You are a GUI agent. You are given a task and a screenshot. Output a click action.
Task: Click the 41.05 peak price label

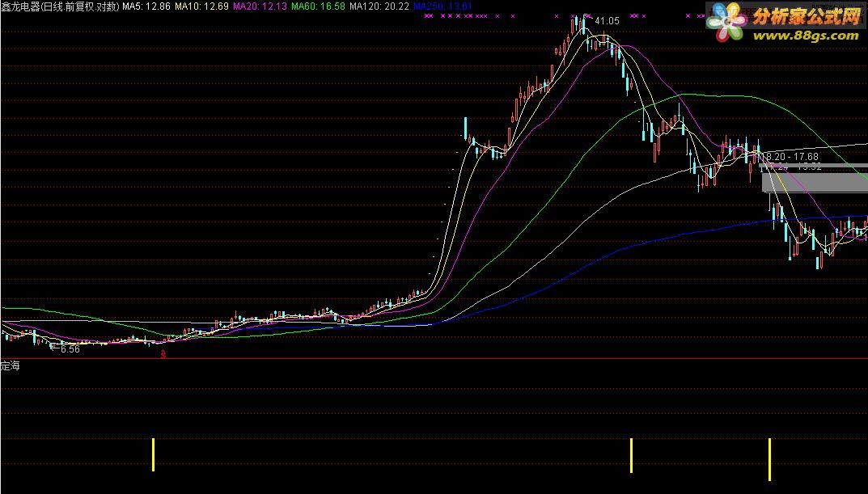click(607, 20)
